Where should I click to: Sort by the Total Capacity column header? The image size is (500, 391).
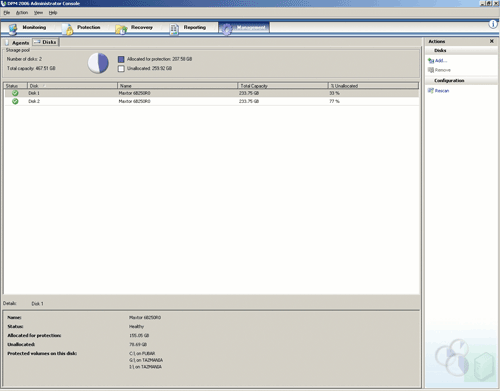(283, 86)
